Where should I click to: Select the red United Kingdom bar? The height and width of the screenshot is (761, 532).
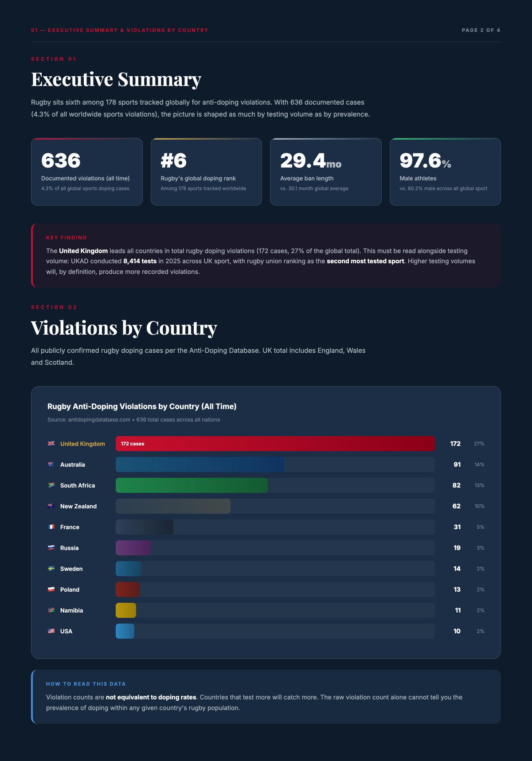click(x=275, y=444)
